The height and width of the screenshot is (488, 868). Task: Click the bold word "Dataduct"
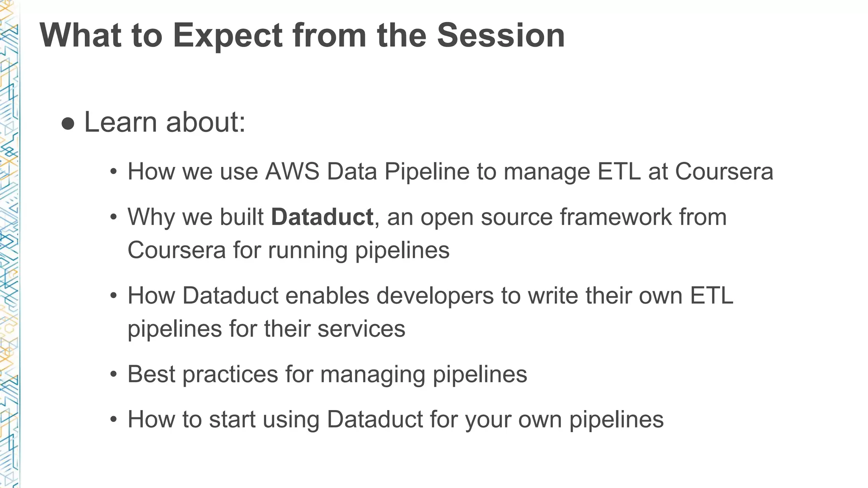pos(322,217)
